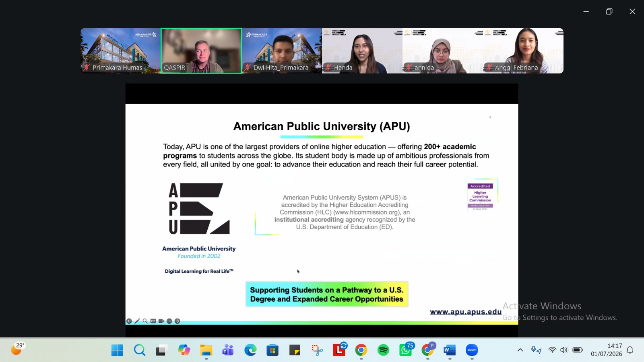Image resolution: width=644 pixels, height=362 pixels.
Task: Open Microsoft Store from the taskbar
Action: coord(272,350)
